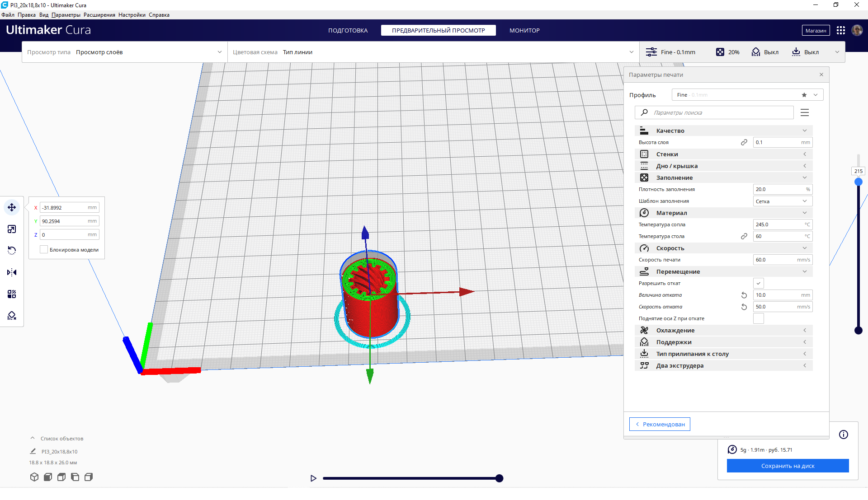Switch to right view cube icon
This screenshot has height=500, width=868.
point(89,477)
